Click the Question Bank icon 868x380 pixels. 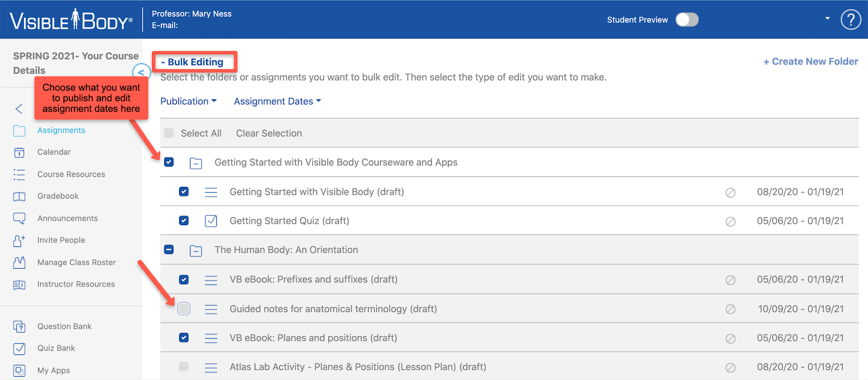point(19,326)
